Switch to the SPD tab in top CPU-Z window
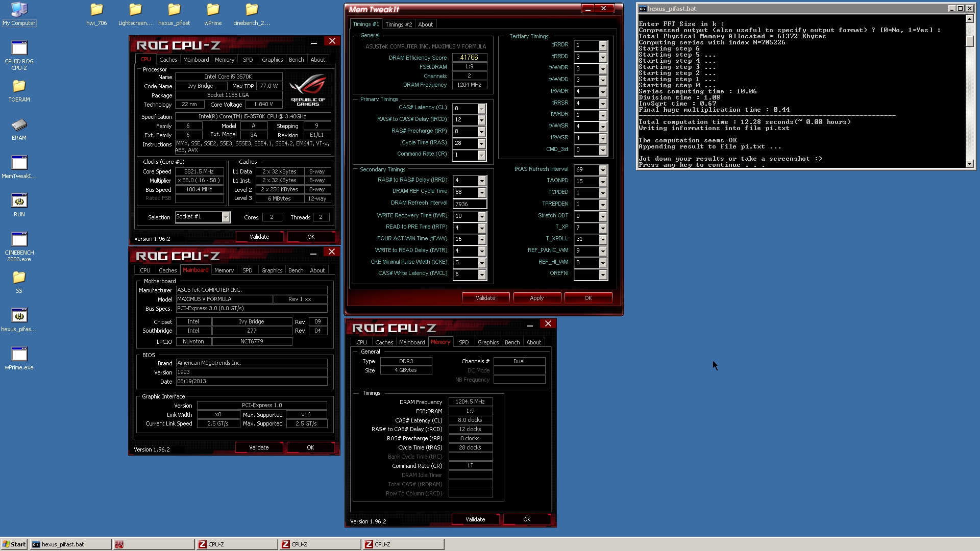 tap(248, 60)
